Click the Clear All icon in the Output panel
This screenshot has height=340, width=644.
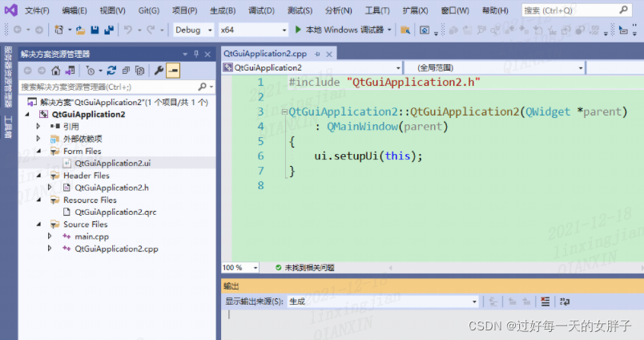coord(545,302)
